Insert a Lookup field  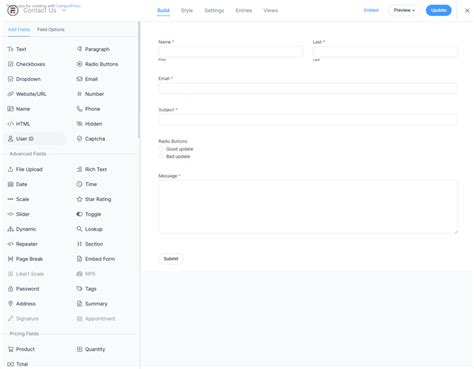pyautogui.click(x=89, y=229)
